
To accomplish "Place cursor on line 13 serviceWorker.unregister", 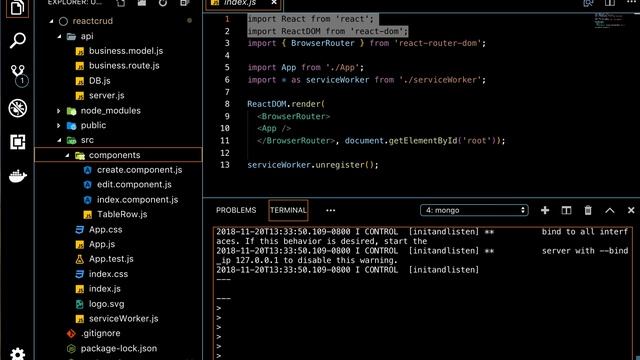I will tap(313, 165).
